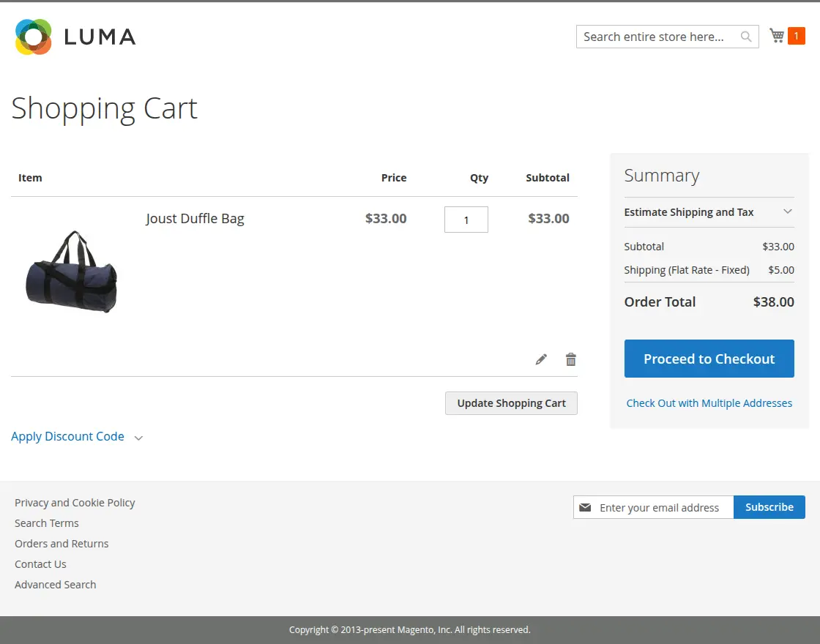Open Apply Discount Code section

(67, 436)
